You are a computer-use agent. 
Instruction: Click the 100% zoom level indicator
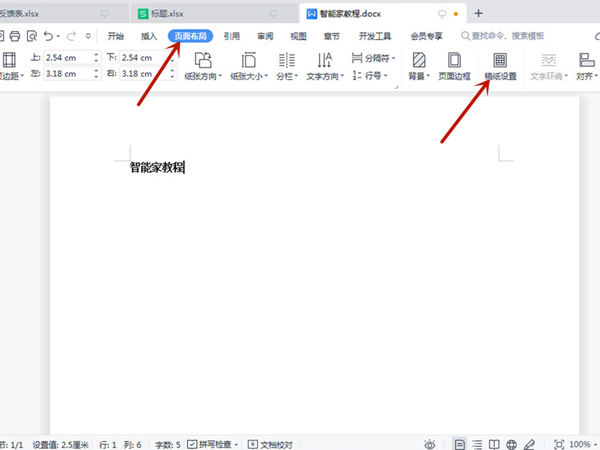click(579, 443)
